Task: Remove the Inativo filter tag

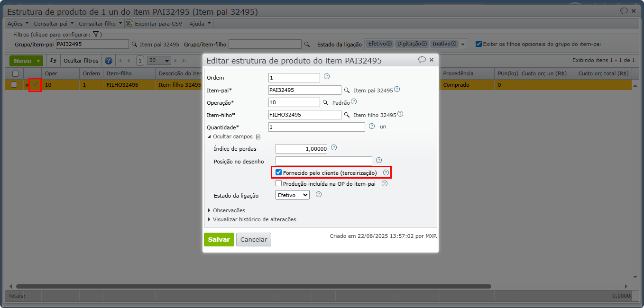Action: coord(453,44)
